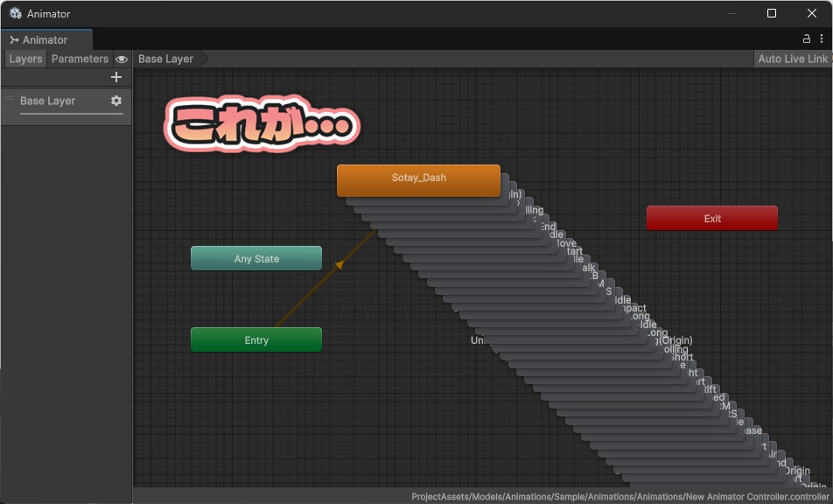Screen dimensions: 833x504
Task: Click the controller path in the status bar
Action: pyautogui.click(x=621, y=495)
